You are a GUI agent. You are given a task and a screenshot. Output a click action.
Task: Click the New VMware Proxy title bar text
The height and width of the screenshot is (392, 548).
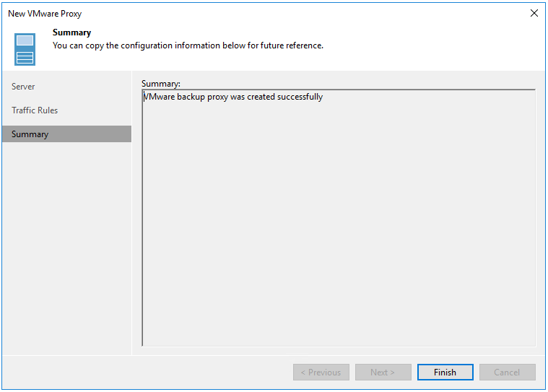coord(45,14)
